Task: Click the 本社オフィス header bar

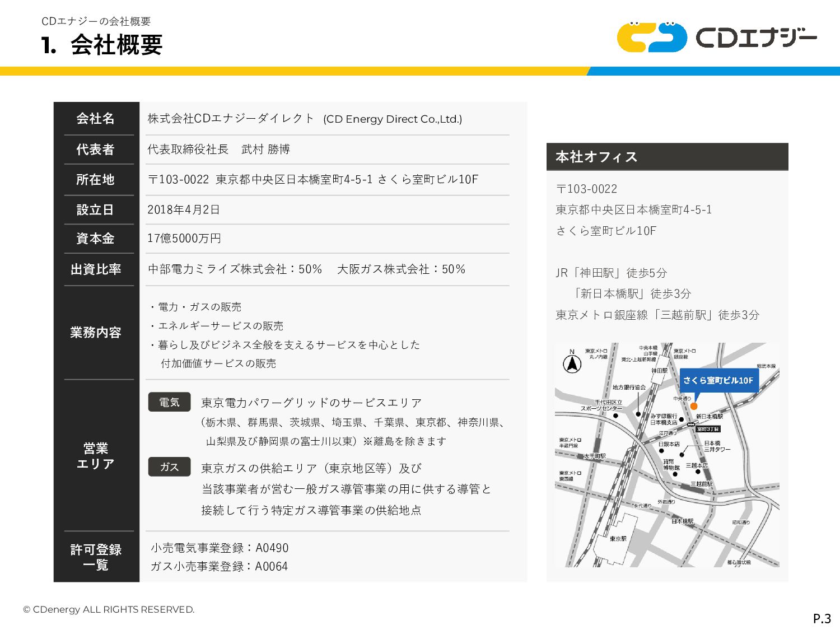Action: pyautogui.click(x=667, y=157)
